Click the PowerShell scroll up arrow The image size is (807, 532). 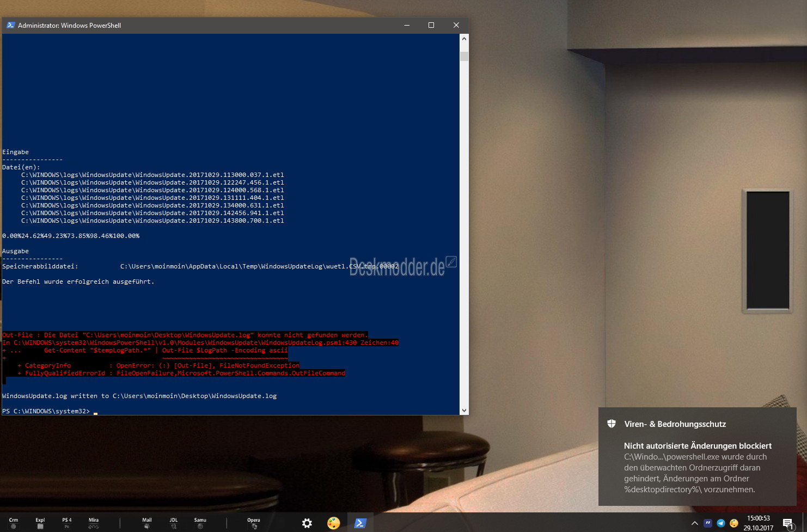pos(464,39)
